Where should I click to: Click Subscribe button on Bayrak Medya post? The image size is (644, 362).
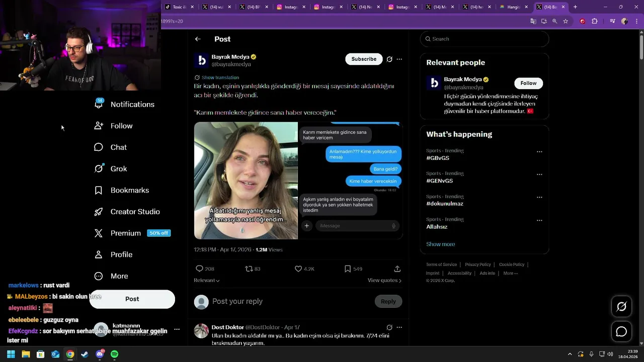pos(364,59)
